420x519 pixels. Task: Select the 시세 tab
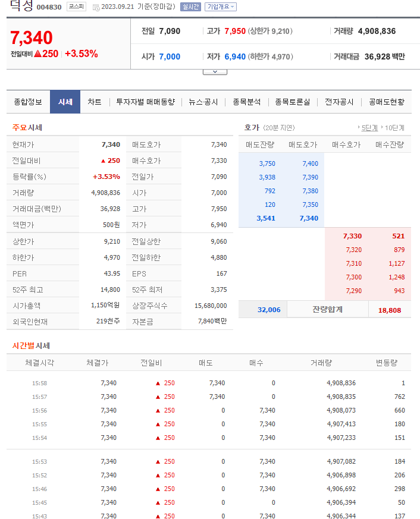pyautogui.click(x=65, y=102)
